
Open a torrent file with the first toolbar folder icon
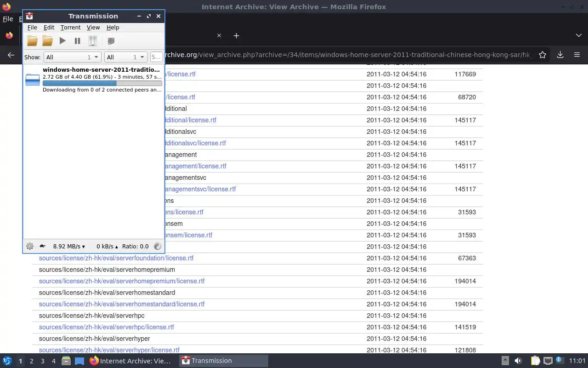coord(32,41)
